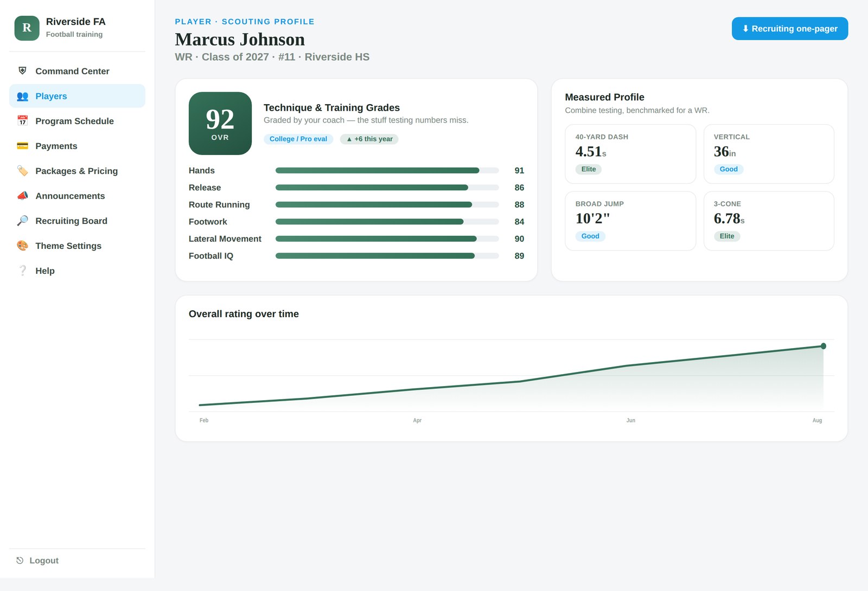Click the 92 OVR rating badge
This screenshot has height=591, width=868.
click(220, 124)
